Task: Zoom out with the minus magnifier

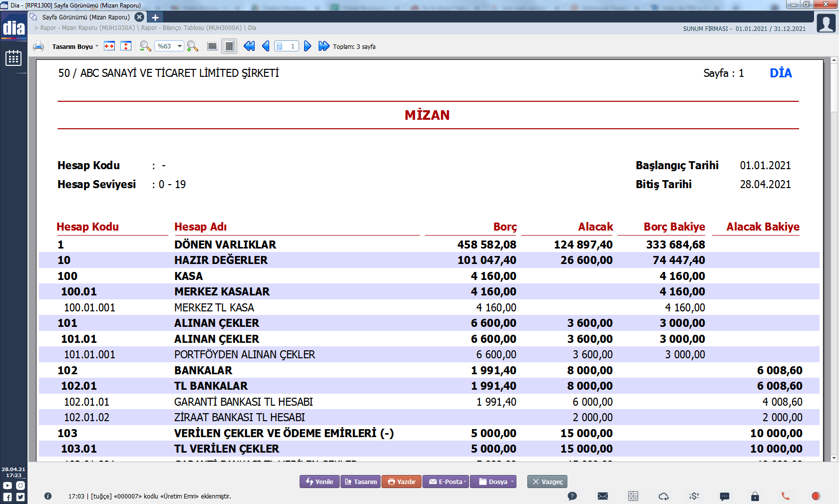Action: (x=145, y=46)
